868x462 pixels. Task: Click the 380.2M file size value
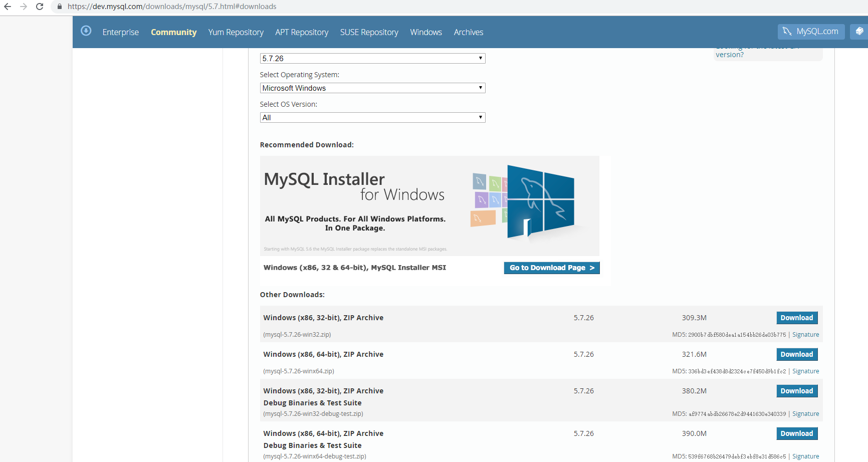[x=694, y=391]
